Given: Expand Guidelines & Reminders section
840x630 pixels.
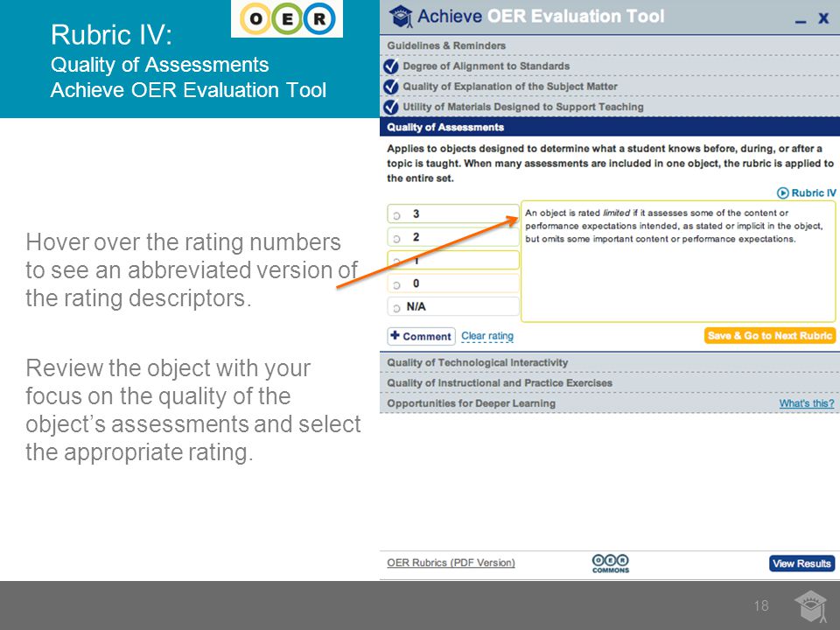Looking at the screenshot, I should tap(610, 45).
